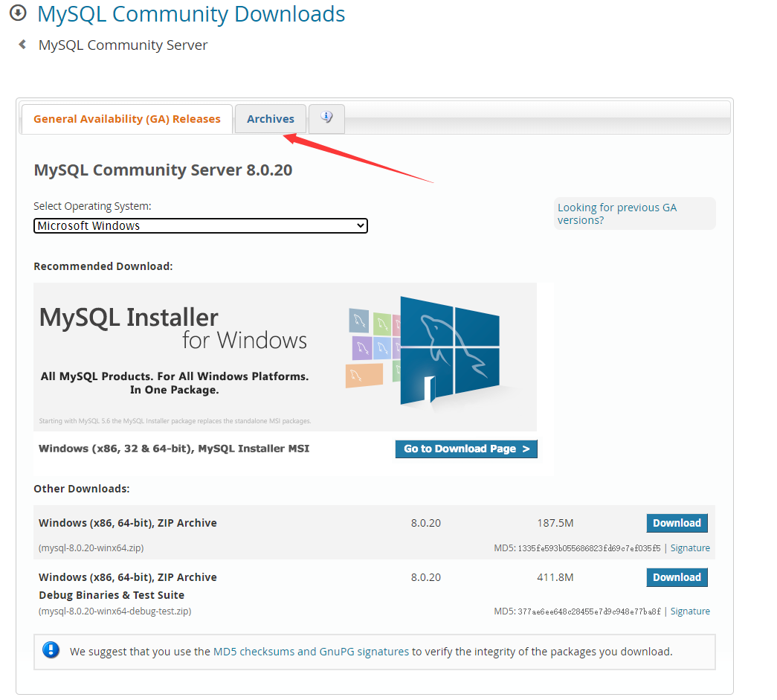
Task: Click Go to Download Page button
Action: (x=466, y=449)
